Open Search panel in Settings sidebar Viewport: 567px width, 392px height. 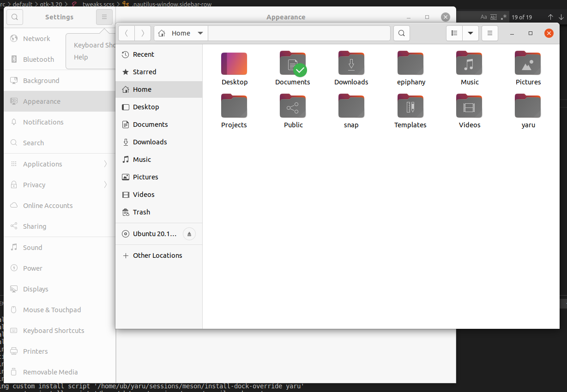pos(60,143)
